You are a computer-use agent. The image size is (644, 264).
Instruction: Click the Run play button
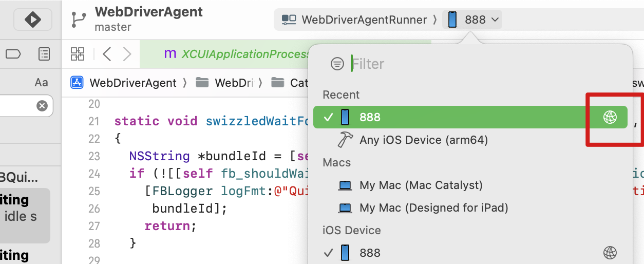[x=33, y=20]
